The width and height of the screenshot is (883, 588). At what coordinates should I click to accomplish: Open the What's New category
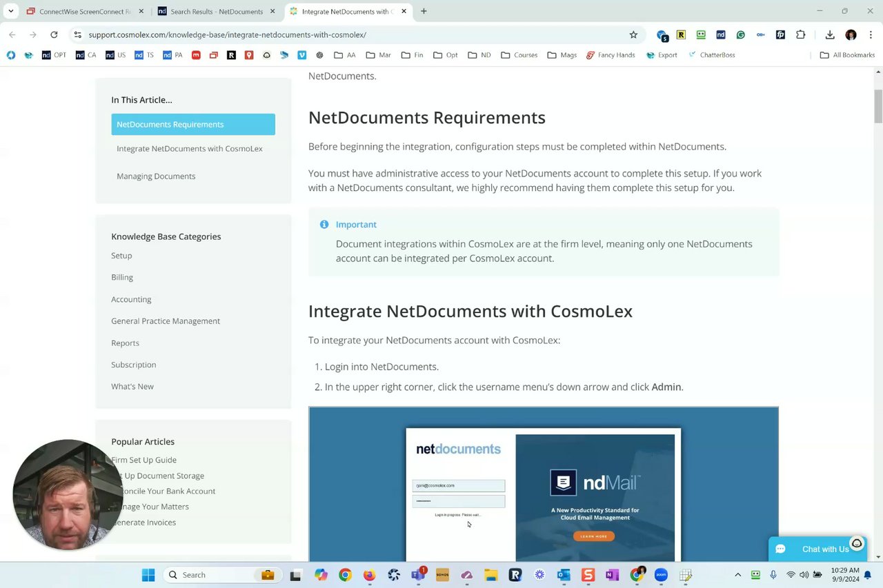point(132,387)
